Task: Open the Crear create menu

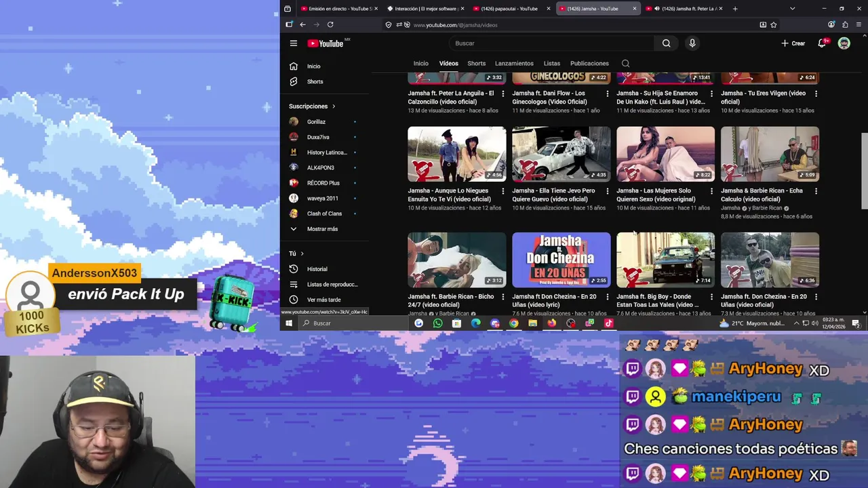Action: [793, 43]
